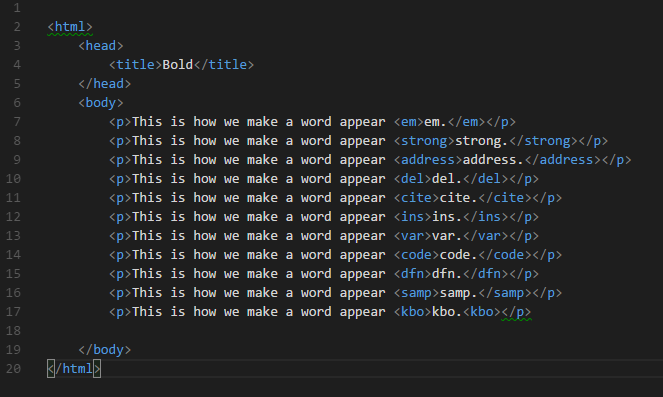Click the first kbo tag on line 17
Screen dimensions: 663x397
[412, 312]
